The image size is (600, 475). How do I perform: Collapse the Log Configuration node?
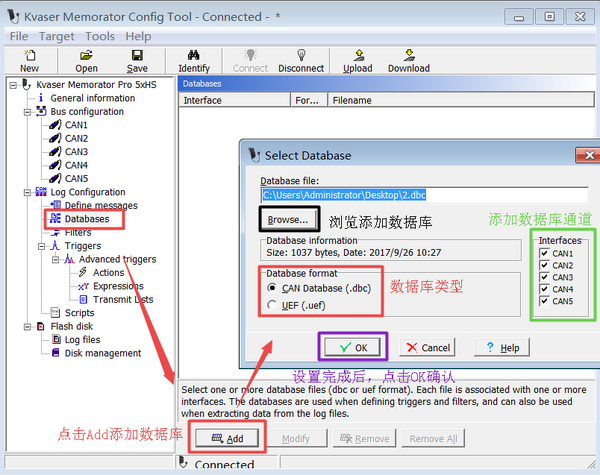[27, 192]
